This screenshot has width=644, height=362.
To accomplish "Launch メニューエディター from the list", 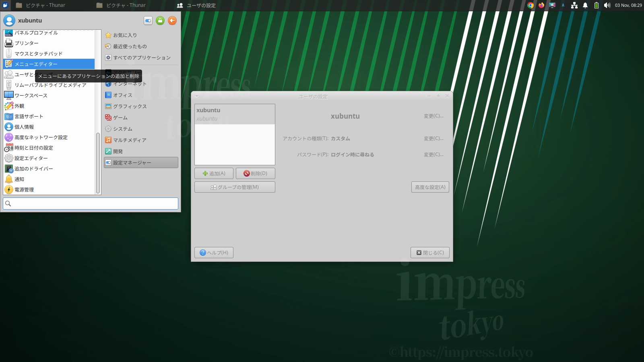I will [49, 64].
